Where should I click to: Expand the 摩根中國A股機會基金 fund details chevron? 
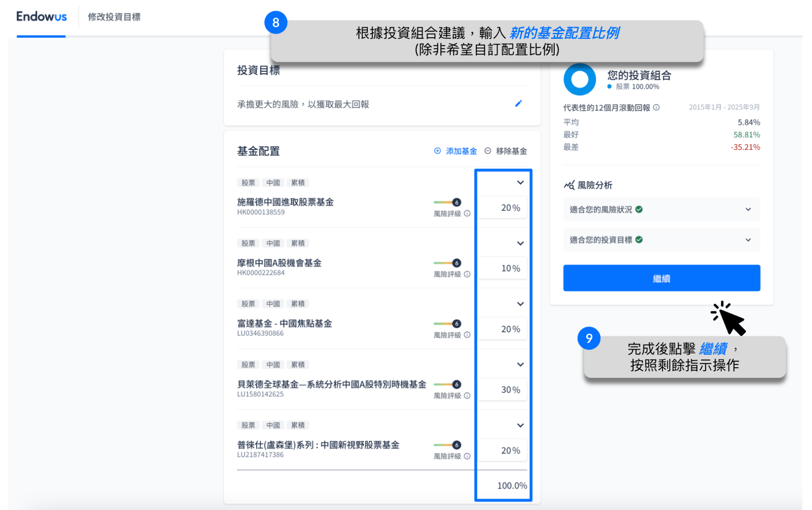tap(520, 243)
